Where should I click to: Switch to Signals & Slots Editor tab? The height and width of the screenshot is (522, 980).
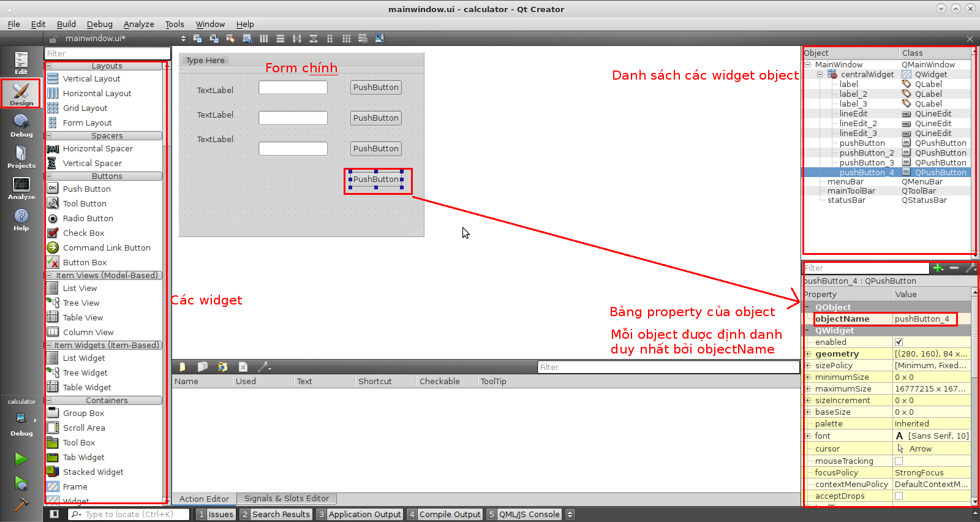(287, 499)
